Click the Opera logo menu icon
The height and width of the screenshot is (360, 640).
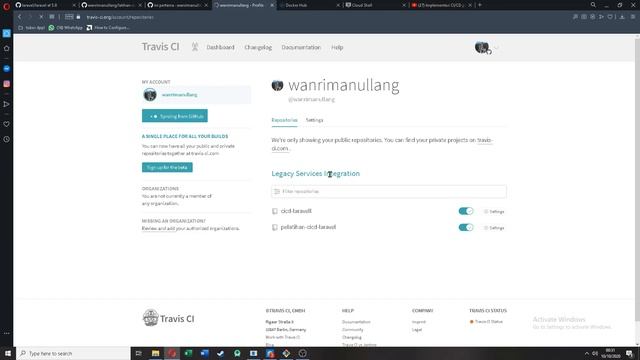click(6, 6)
